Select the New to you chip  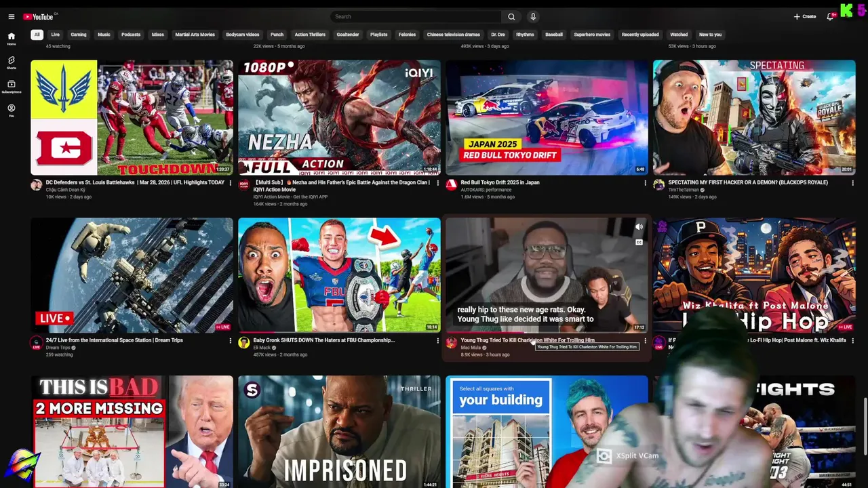710,35
